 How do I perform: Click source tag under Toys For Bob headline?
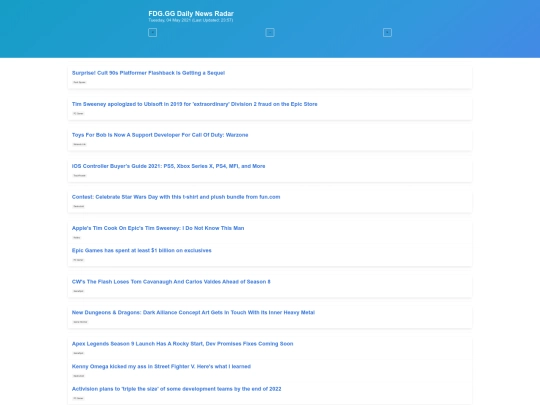click(80, 144)
